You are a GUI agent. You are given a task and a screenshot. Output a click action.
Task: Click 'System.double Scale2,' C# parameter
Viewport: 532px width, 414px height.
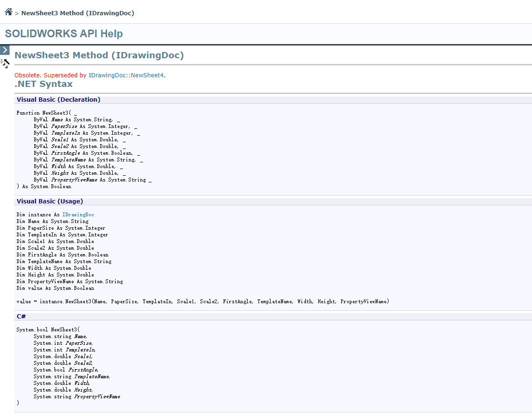coord(64,363)
